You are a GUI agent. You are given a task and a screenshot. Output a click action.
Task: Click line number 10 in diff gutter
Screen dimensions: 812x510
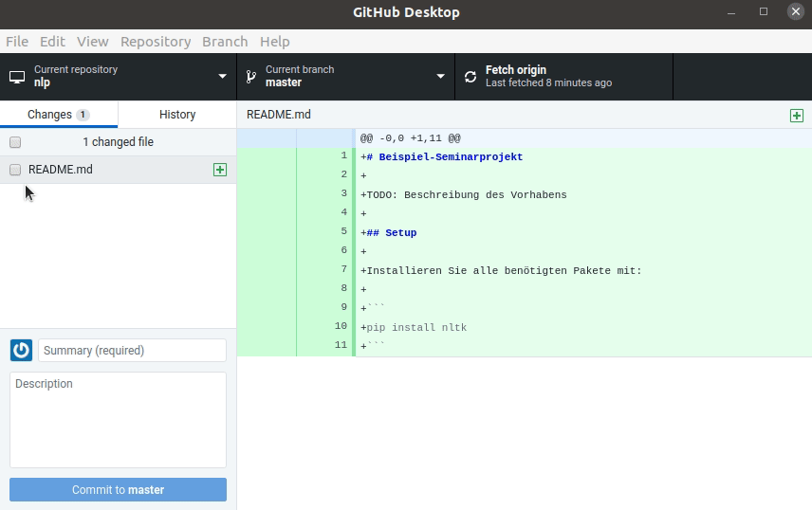click(x=341, y=326)
